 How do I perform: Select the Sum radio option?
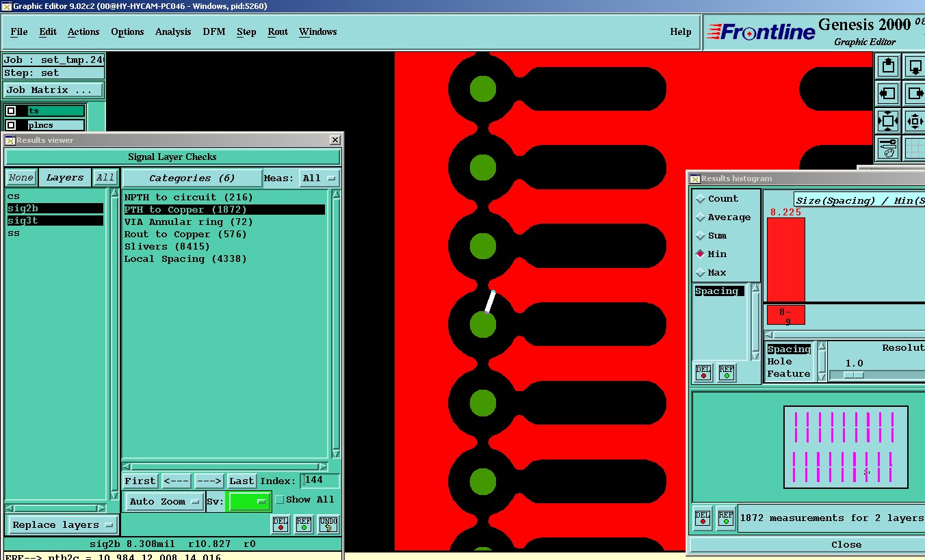point(700,236)
